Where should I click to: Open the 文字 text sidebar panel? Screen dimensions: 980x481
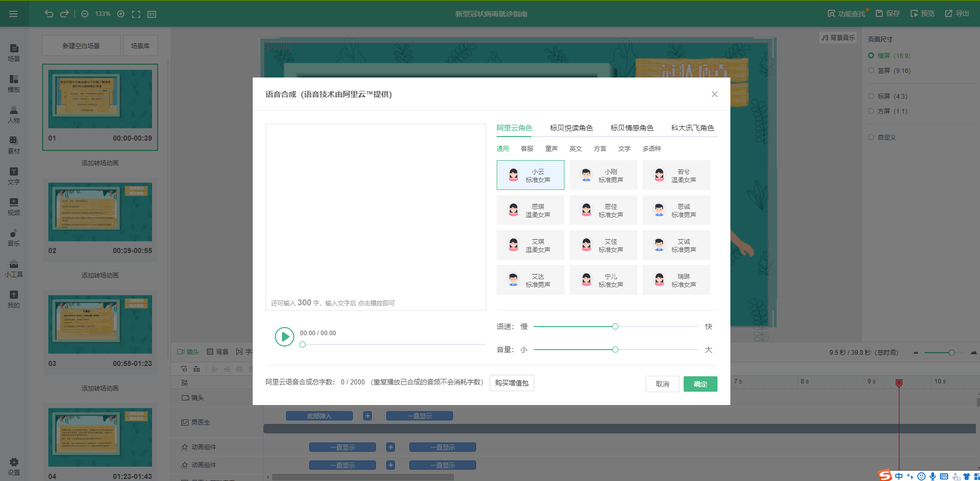tap(14, 176)
